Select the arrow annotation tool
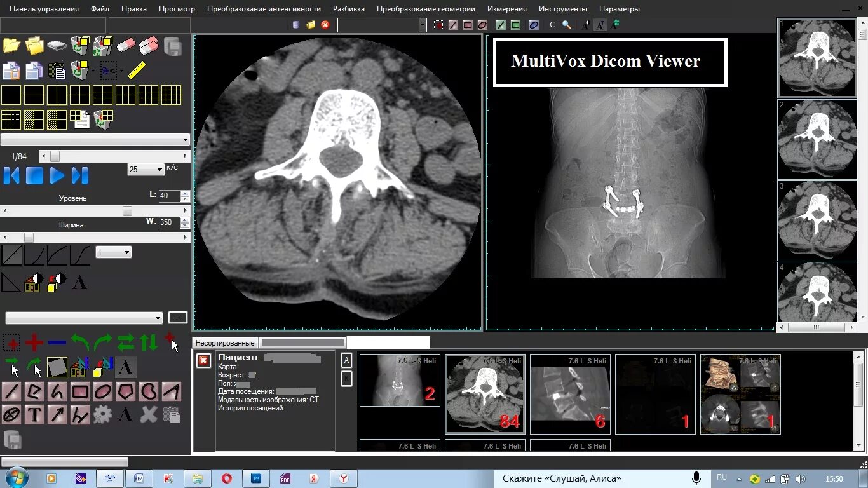Screen dimensions: 868x488 coord(57,415)
